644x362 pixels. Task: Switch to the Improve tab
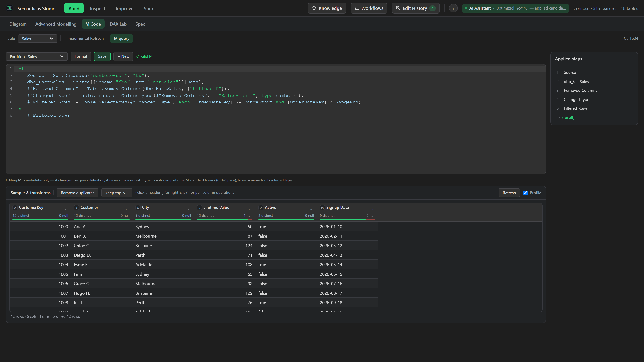click(x=124, y=8)
